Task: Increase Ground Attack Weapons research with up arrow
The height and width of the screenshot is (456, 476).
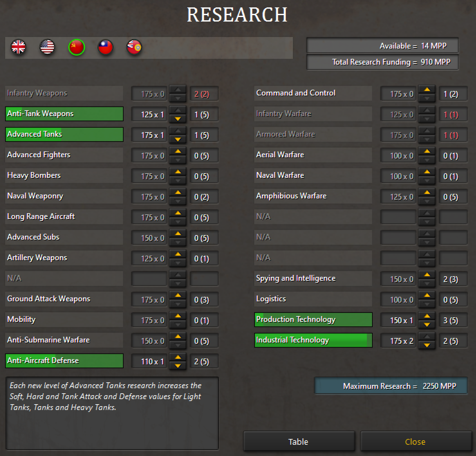Action: [178, 296]
